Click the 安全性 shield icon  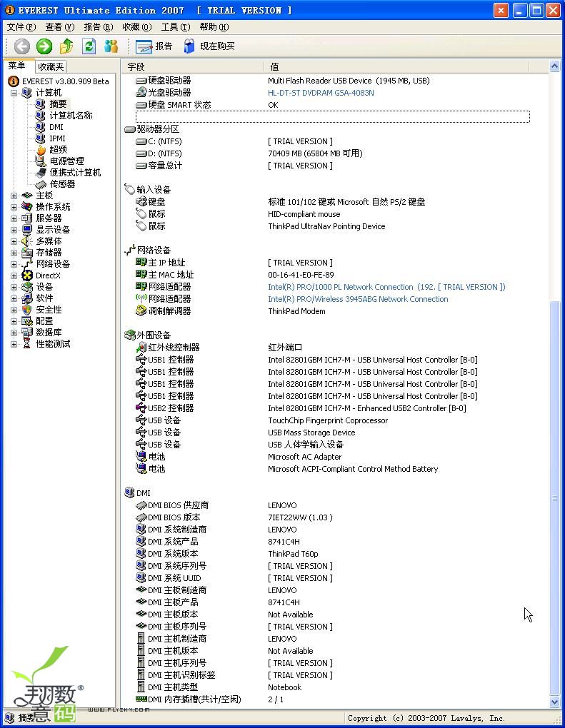click(x=27, y=310)
